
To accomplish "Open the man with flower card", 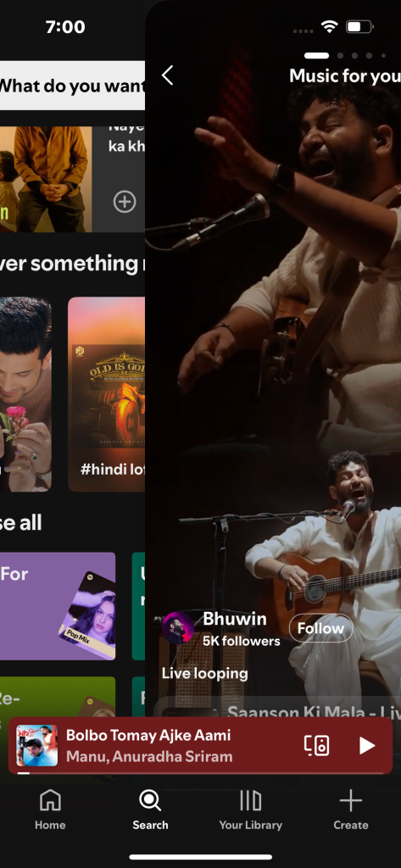I will [x=25, y=394].
